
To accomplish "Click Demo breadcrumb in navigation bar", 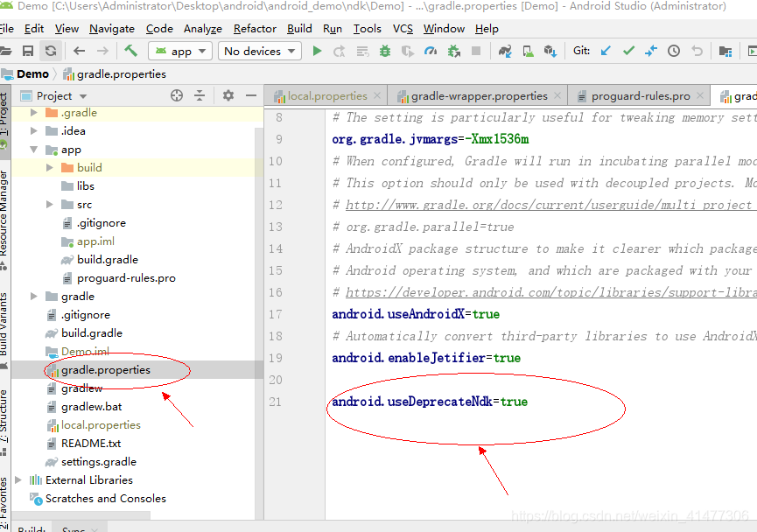I will (x=26, y=73).
